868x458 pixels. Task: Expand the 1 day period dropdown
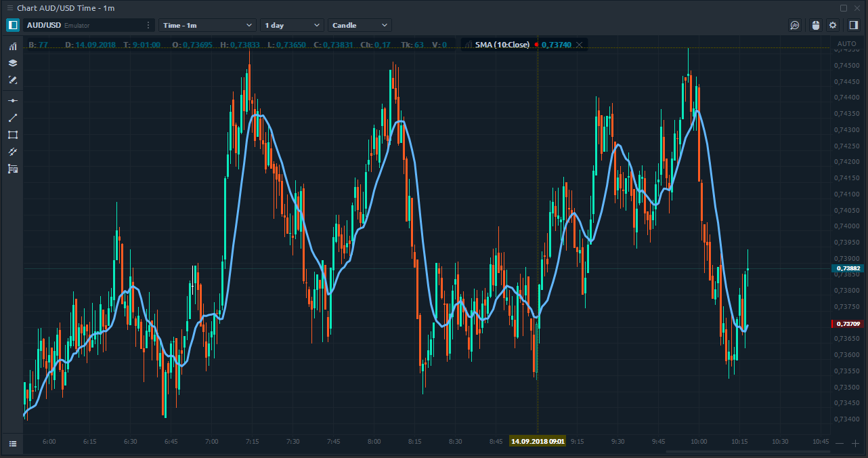(292, 25)
